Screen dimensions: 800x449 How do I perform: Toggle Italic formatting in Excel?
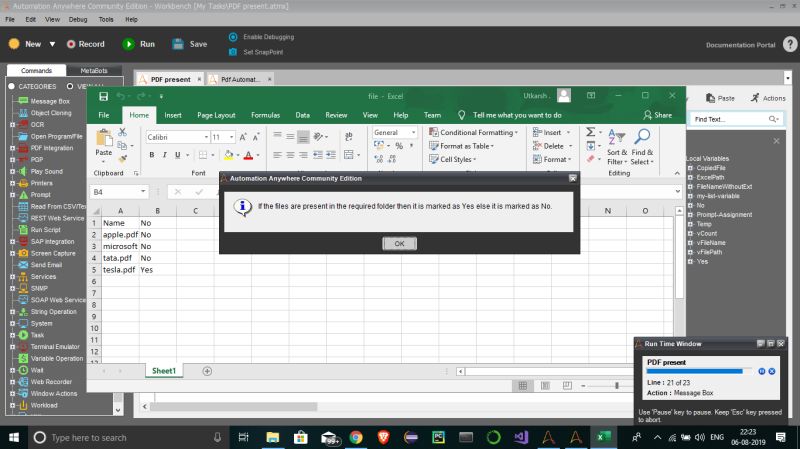tap(164, 155)
